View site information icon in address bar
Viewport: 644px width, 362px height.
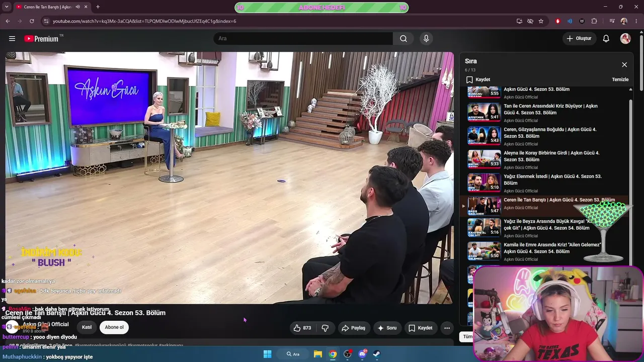46,21
